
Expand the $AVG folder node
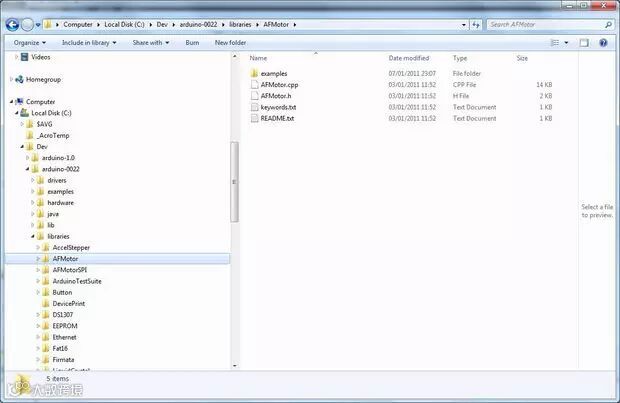[22, 124]
